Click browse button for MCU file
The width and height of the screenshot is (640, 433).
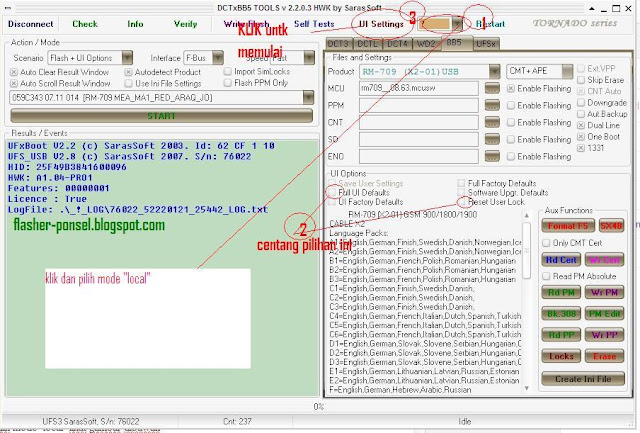492,88
